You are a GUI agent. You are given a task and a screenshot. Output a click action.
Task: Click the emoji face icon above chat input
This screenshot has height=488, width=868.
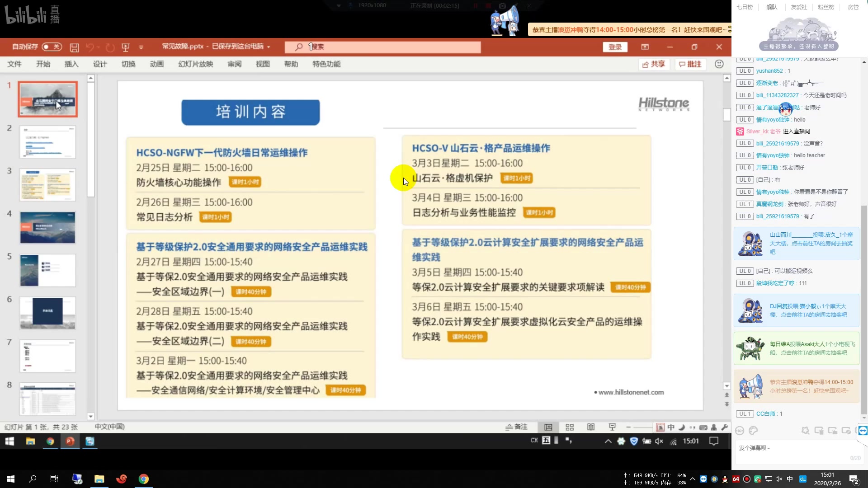coord(740,431)
